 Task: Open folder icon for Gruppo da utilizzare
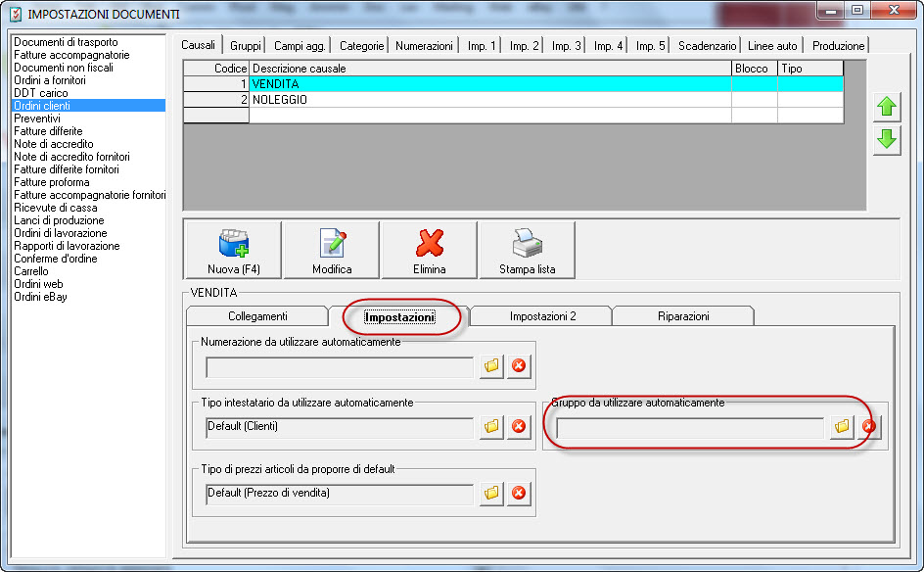(x=842, y=426)
